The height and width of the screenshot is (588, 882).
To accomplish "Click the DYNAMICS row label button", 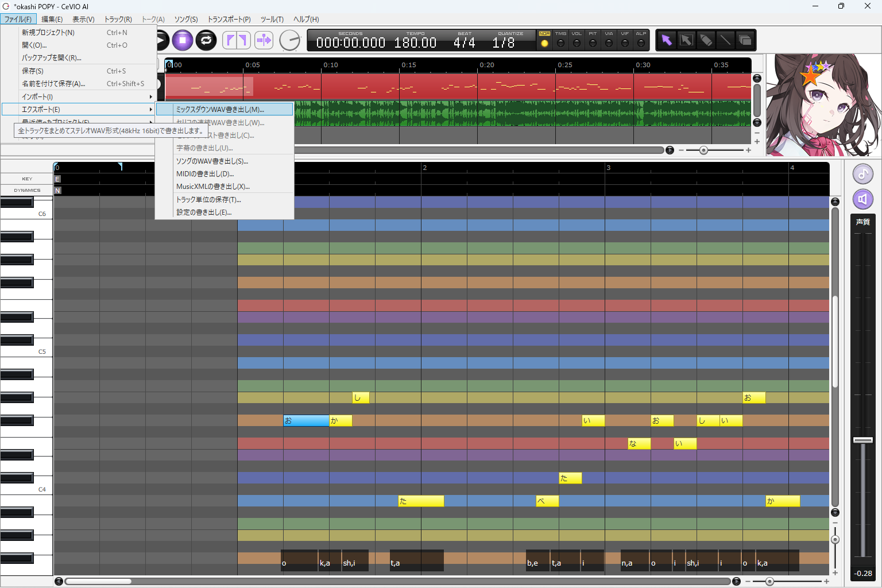I will click(27, 190).
